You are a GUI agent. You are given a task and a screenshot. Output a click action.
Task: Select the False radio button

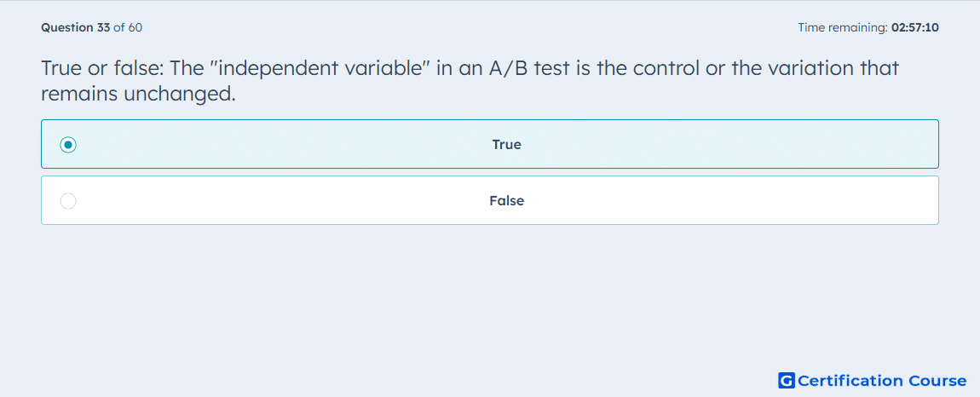pyautogui.click(x=68, y=201)
